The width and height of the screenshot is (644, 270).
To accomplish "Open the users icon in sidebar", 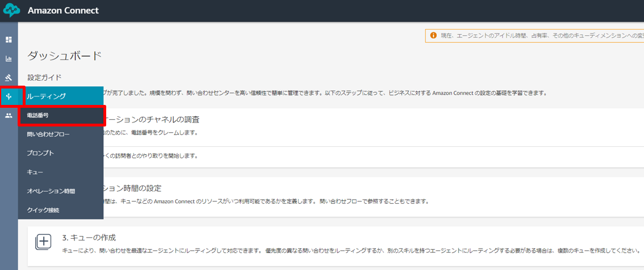I will [9, 116].
